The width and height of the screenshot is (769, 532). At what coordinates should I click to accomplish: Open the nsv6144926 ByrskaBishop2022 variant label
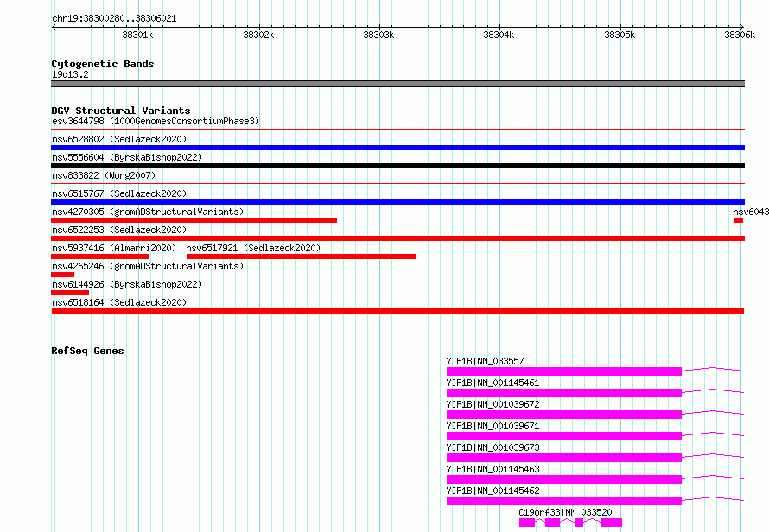coord(127,284)
